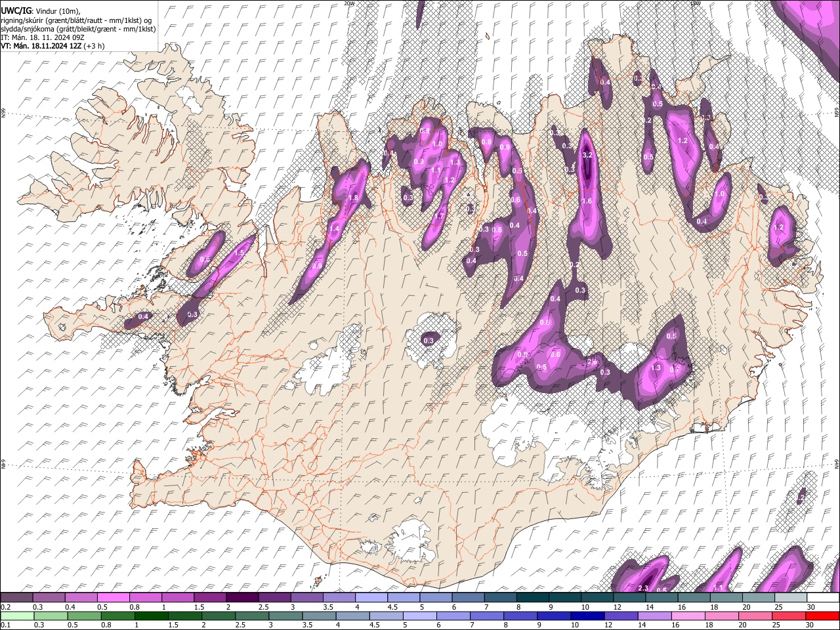Click the '3.2' snowfall value on the map
The image size is (840, 630).
point(587,156)
